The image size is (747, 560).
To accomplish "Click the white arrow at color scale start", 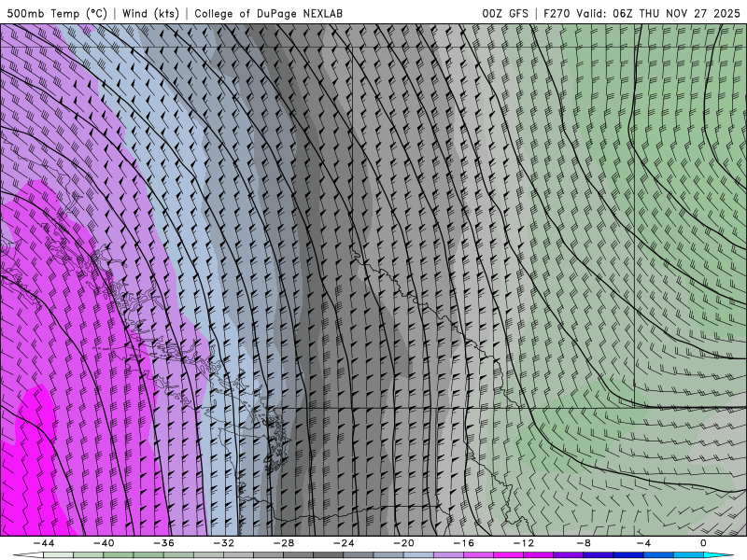I will coord(28,555).
